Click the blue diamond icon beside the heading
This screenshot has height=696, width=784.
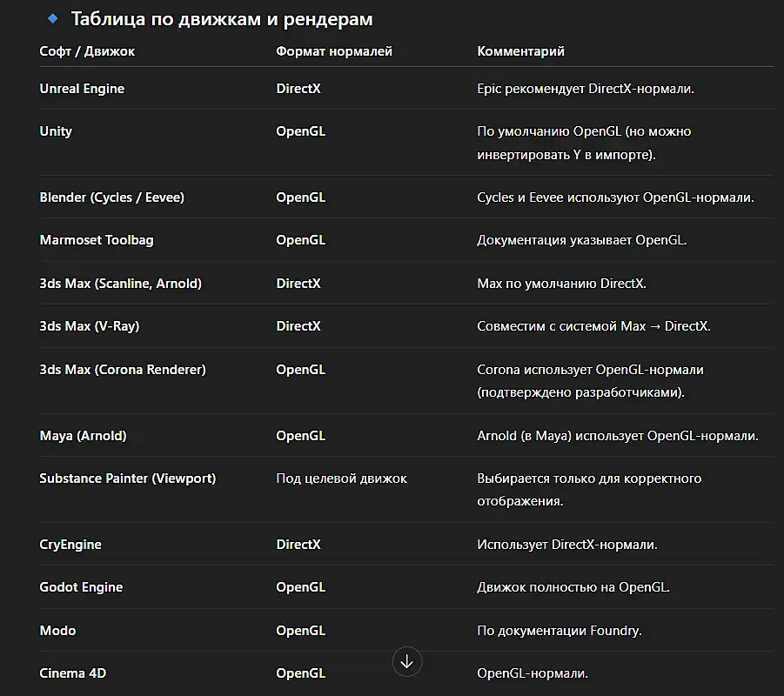click(x=52, y=17)
